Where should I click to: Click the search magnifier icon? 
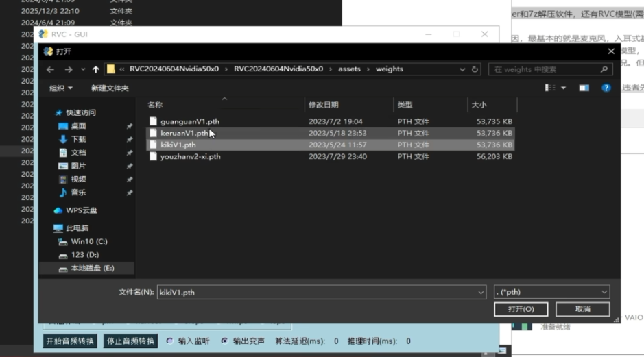604,69
